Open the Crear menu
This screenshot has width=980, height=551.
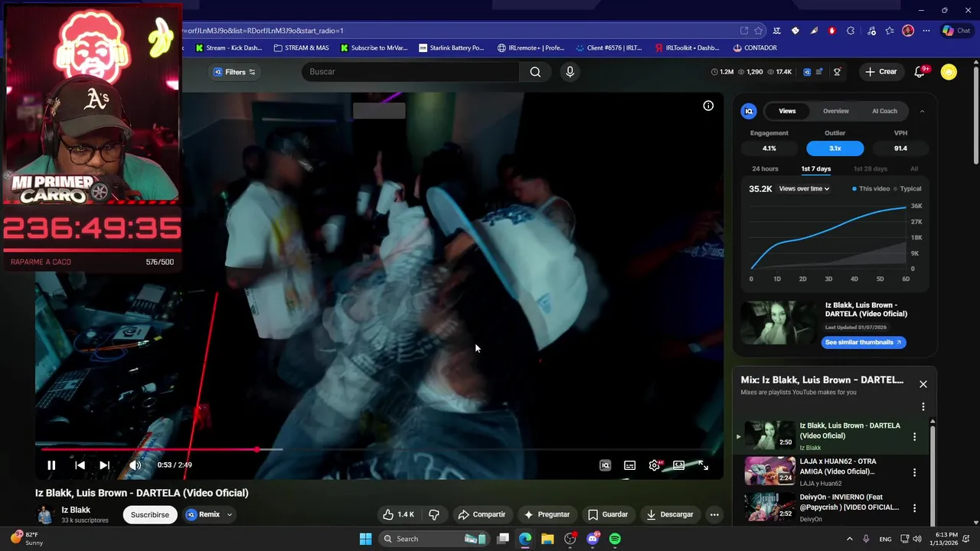[880, 72]
